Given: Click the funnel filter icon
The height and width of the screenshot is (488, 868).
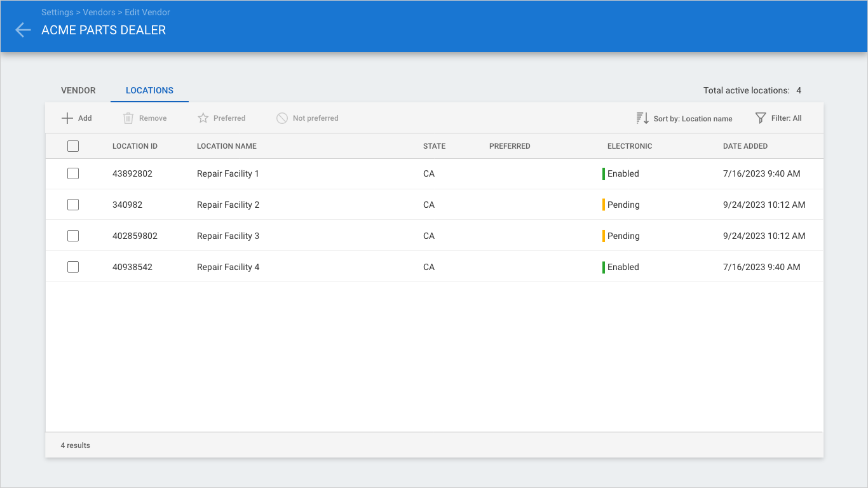Looking at the screenshot, I should (x=761, y=118).
